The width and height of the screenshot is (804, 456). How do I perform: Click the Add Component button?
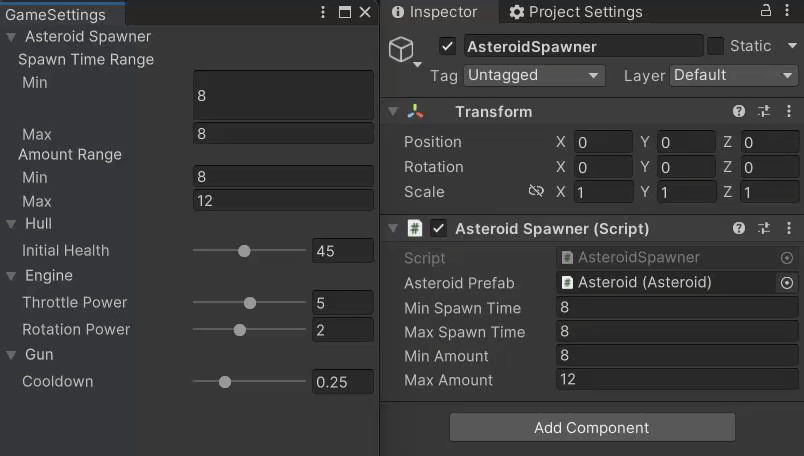coord(592,427)
